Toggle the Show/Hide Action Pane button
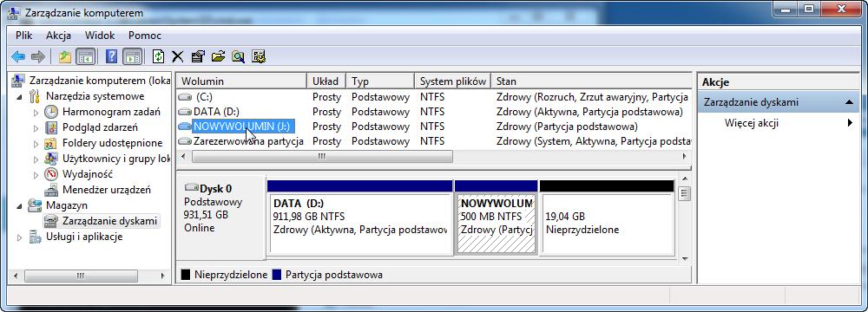This screenshot has width=868, height=312. [x=132, y=56]
